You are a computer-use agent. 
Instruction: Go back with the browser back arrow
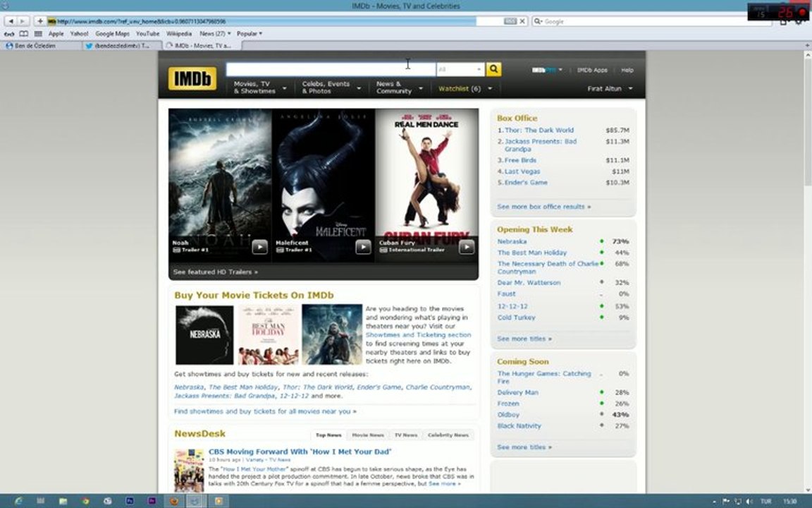coord(11,21)
